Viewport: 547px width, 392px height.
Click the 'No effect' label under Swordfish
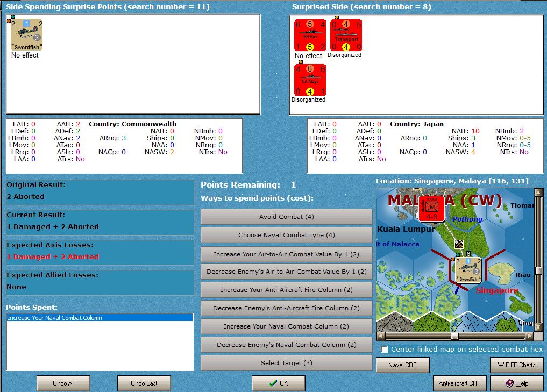tap(25, 55)
